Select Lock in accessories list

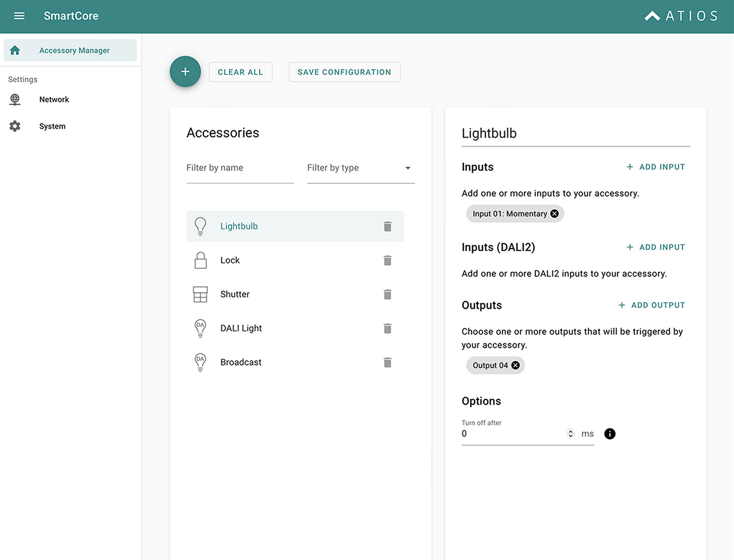295,260
